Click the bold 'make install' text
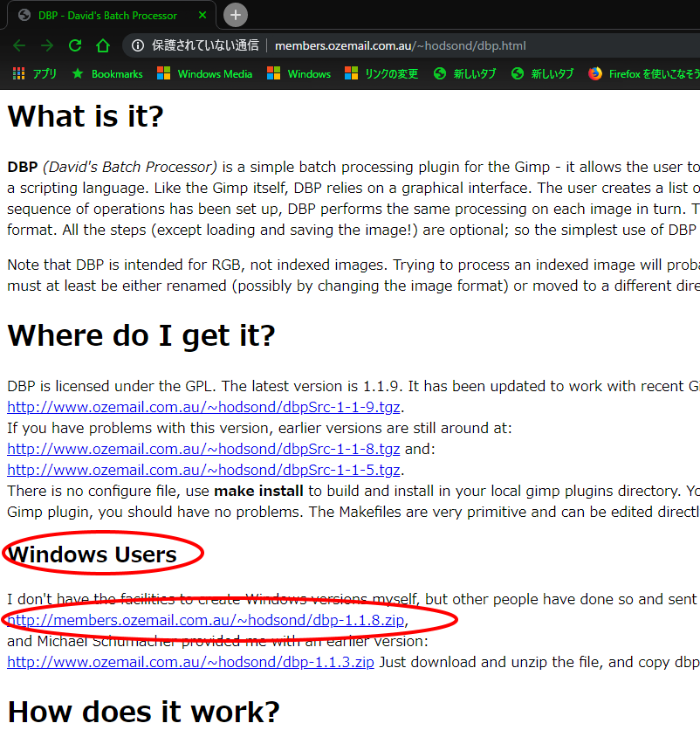Image resolution: width=700 pixels, height=737 pixels. 258,491
